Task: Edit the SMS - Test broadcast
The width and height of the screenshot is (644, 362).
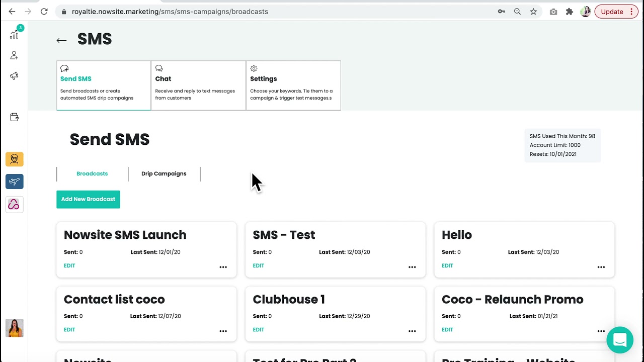Action: (258, 265)
